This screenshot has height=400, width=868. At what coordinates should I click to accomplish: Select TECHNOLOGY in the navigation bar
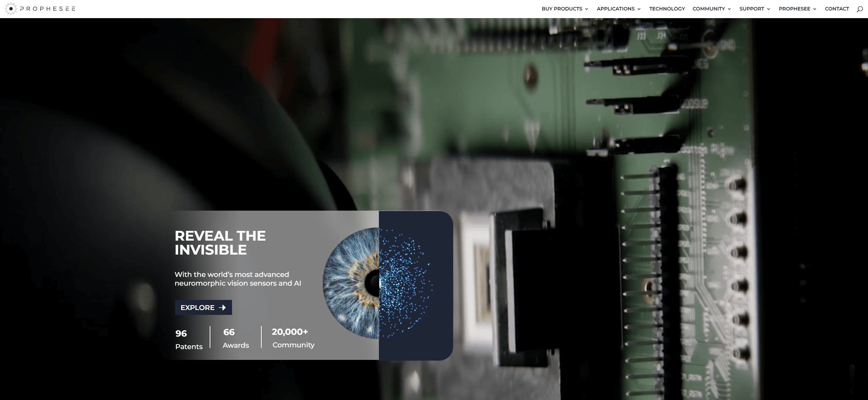(x=666, y=9)
